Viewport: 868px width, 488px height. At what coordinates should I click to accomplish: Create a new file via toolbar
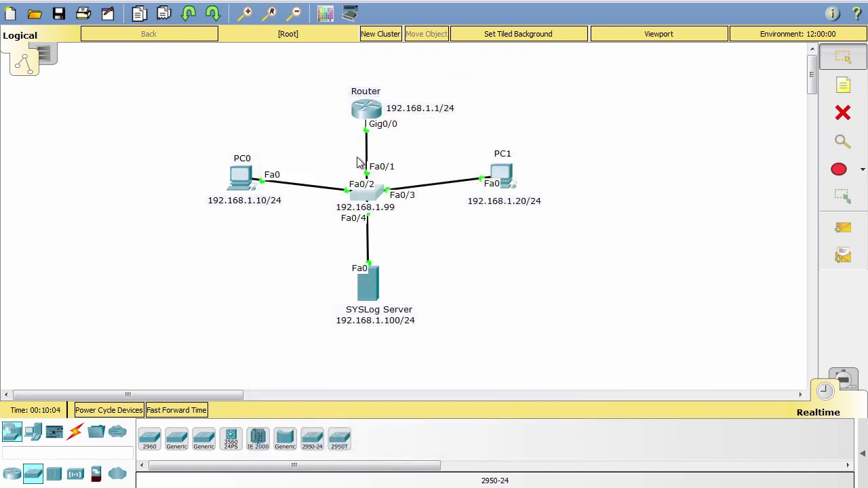click(x=10, y=14)
